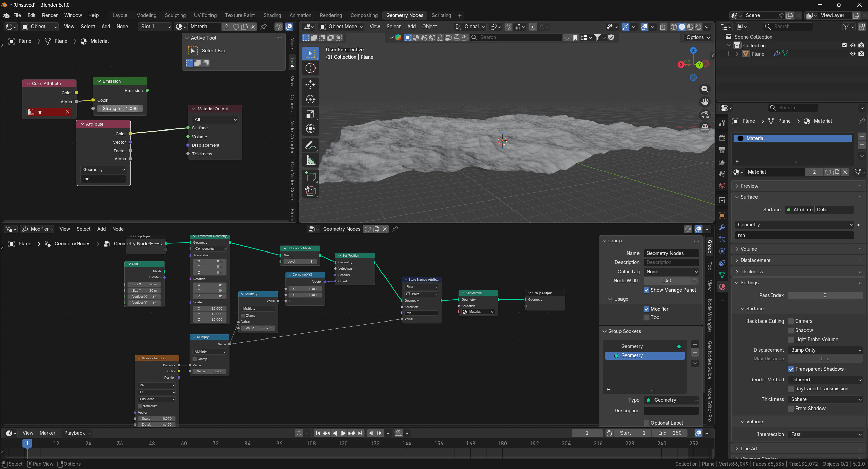Open the Displacement Bump Only dropdown
Screen dimensions: 868x469
tap(825, 350)
